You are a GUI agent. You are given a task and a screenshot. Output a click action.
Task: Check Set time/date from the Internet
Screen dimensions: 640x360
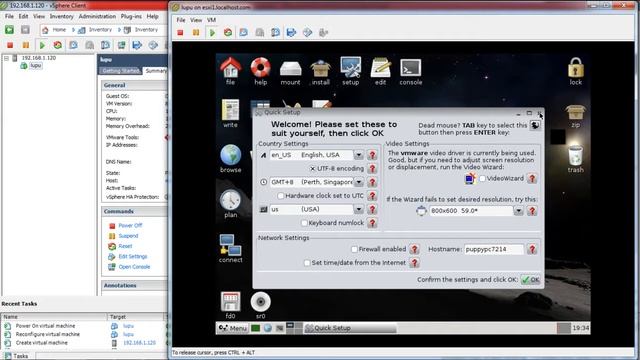pyautogui.click(x=307, y=263)
